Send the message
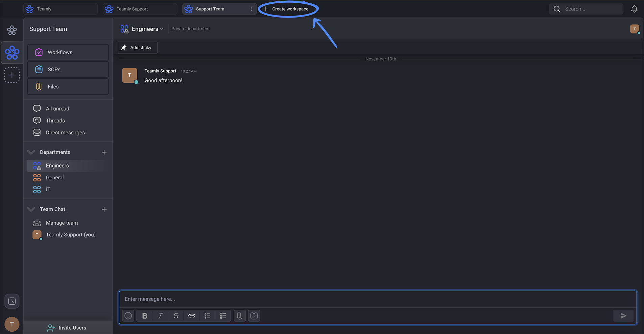Viewport: 644px width, 334px height. click(x=623, y=316)
